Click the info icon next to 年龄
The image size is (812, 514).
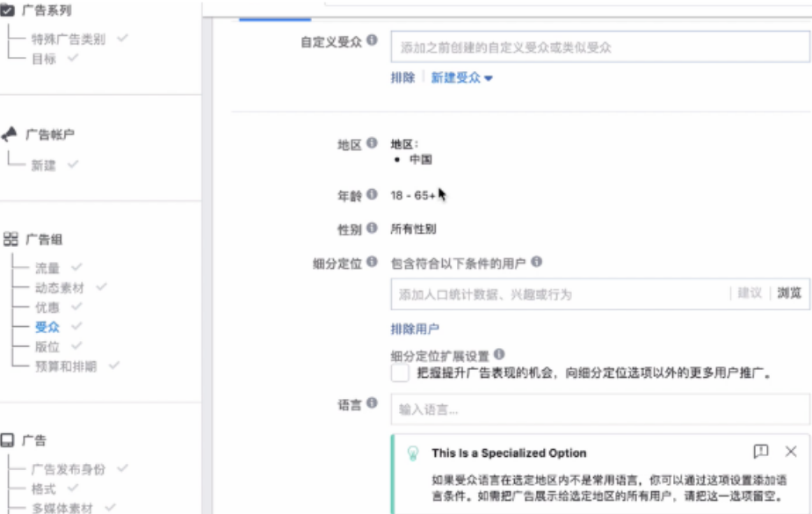point(372,194)
